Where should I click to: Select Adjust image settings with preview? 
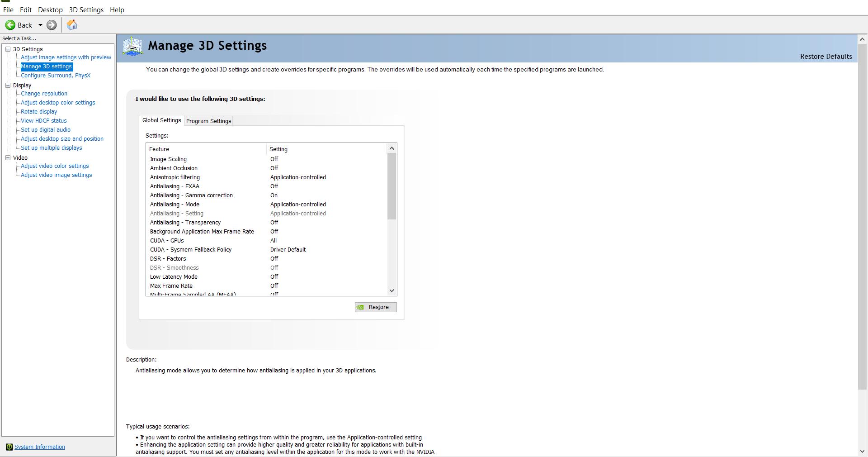66,57
